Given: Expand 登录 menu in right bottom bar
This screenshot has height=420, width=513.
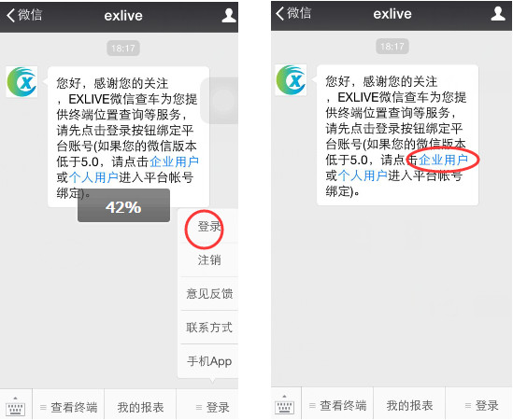Looking at the screenshot, I should pos(478,406).
